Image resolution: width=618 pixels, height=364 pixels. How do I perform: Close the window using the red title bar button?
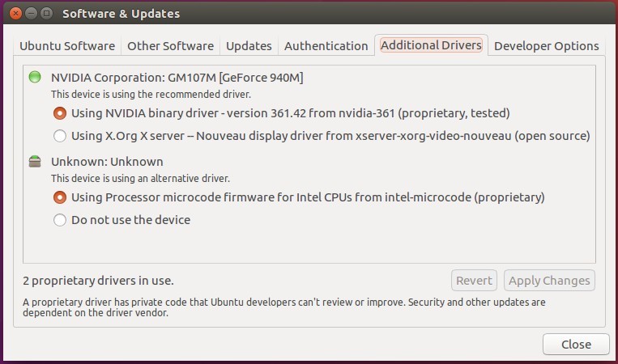coord(15,14)
